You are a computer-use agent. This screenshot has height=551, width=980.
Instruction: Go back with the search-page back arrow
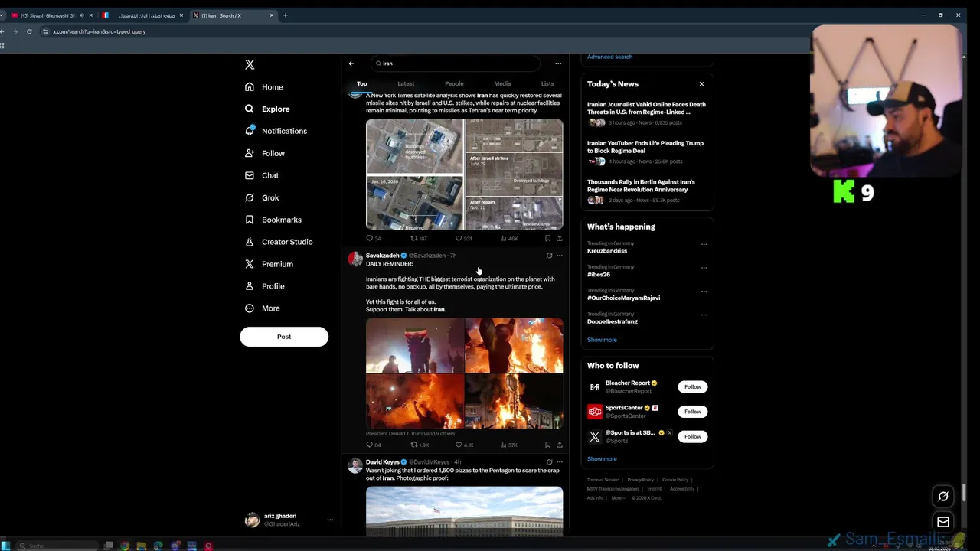[x=351, y=64]
